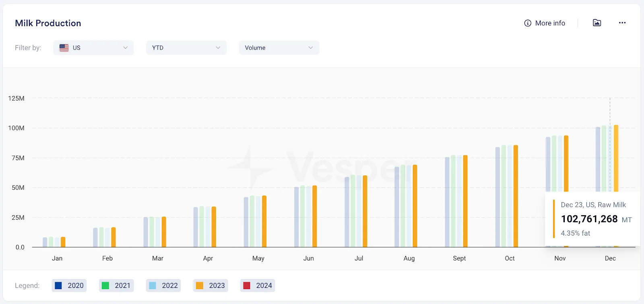Click the Feb axis label
The width and height of the screenshot is (644, 304).
click(107, 259)
